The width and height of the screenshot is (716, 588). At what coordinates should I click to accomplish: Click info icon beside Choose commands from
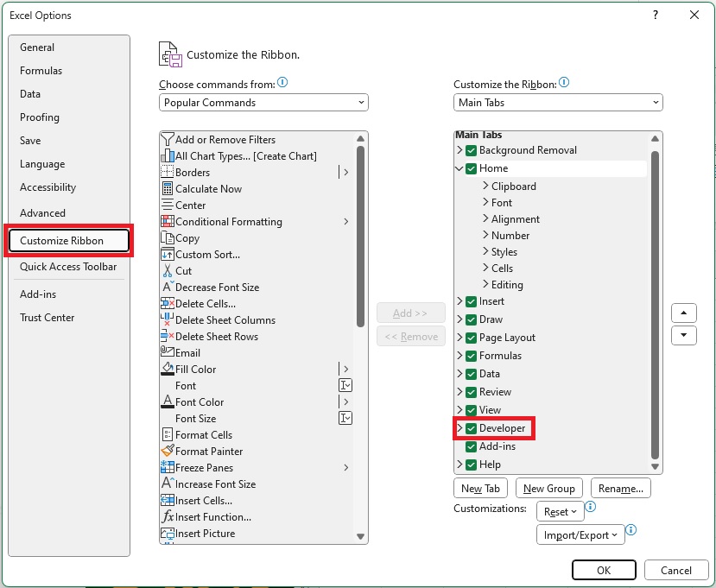[x=282, y=83]
